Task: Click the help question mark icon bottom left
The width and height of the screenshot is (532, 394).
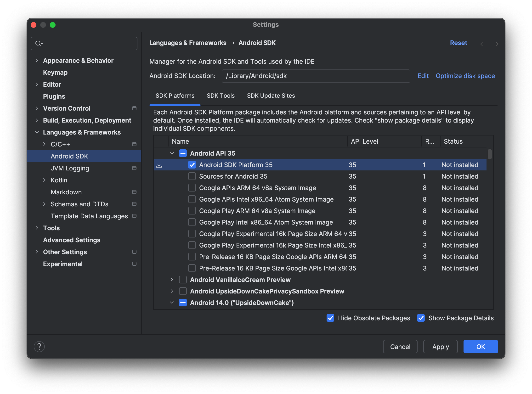Action: click(x=40, y=347)
